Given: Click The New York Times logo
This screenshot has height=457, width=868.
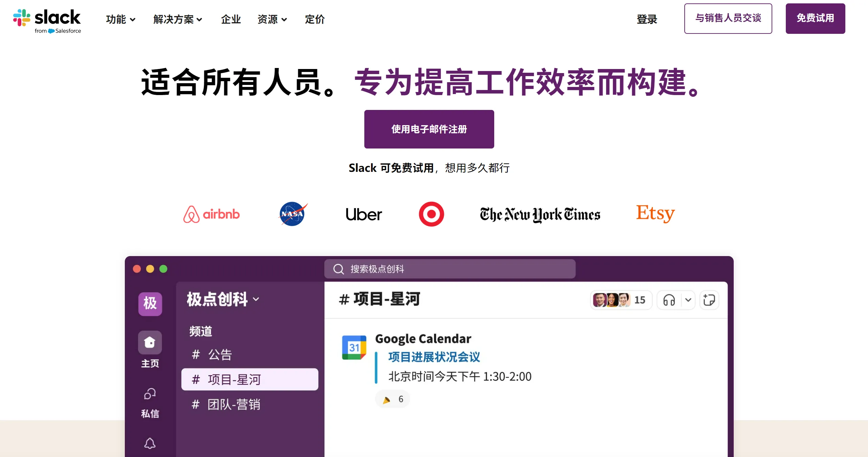Looking at the screenshot, I should pos(540,214).
